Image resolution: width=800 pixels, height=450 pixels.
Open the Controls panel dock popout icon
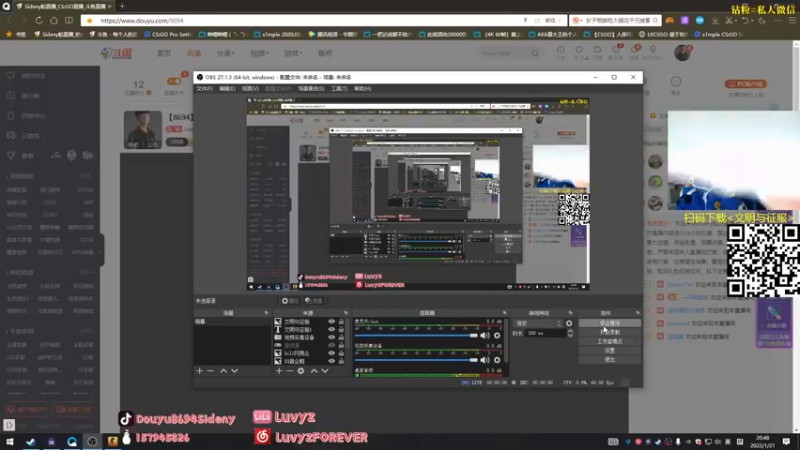pyautogui.click(x=637, y=313)
